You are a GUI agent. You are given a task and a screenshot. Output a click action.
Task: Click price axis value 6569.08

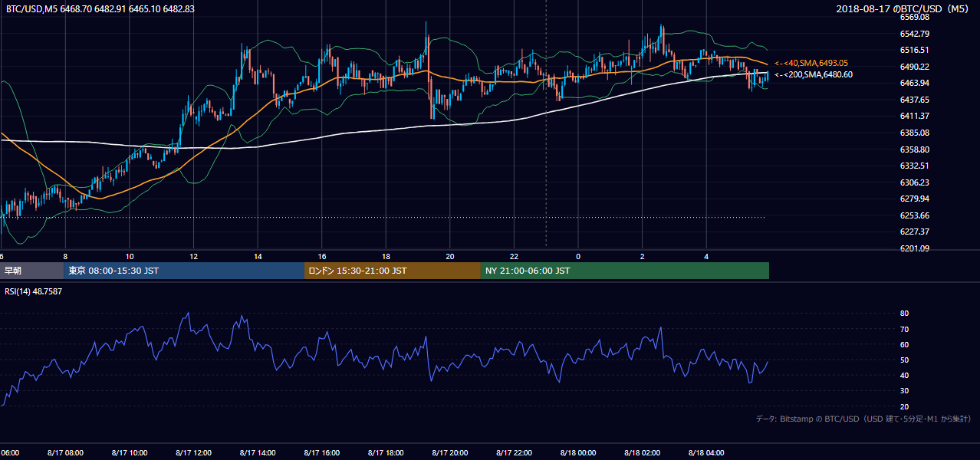[x=914, y=17]
